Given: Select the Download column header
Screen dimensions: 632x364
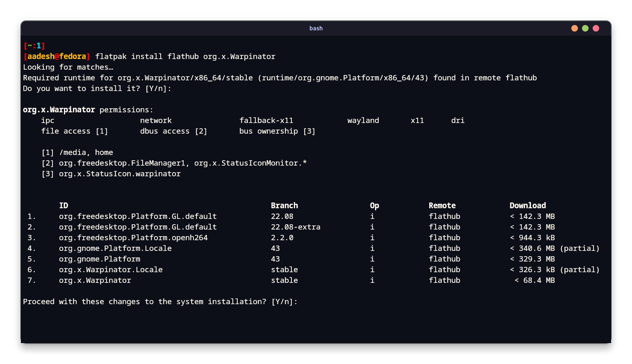Looking at the screenshot, I should coord(527,205).
